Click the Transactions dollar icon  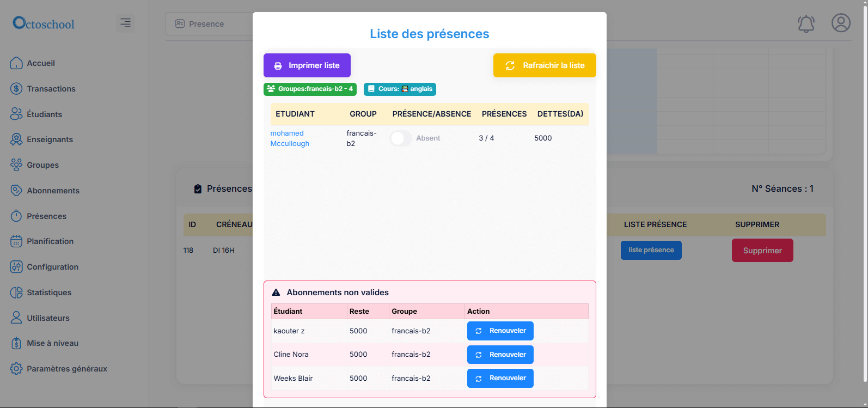16,89
